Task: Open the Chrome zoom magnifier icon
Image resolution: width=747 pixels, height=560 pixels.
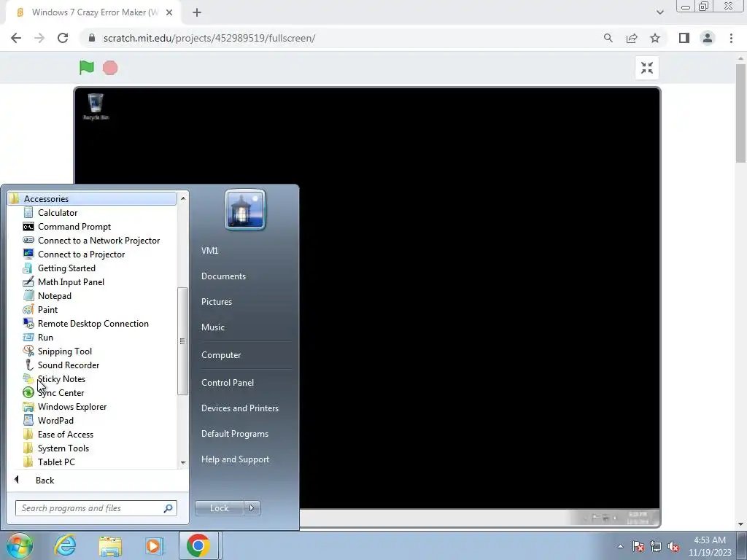Action: click(608, 38)
